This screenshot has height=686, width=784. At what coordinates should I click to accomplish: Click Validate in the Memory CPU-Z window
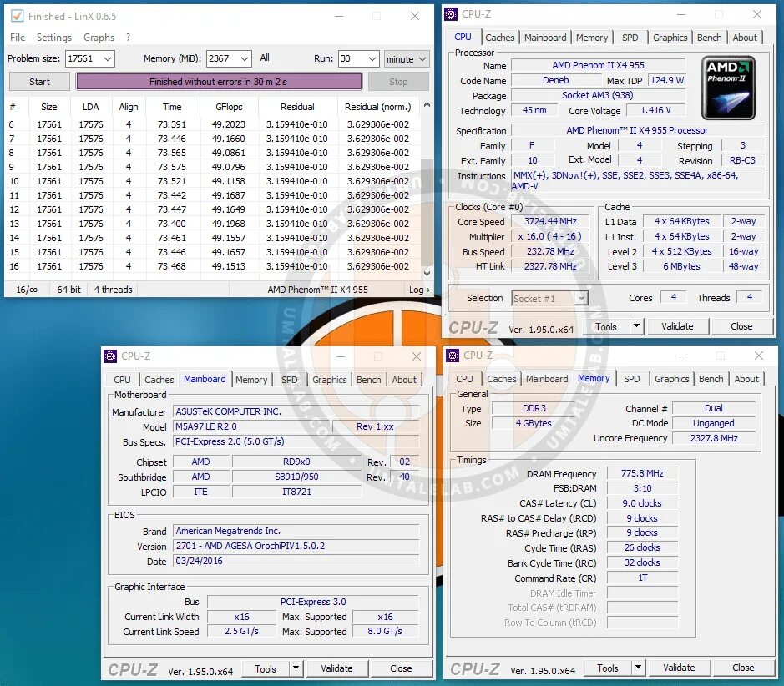click(679, 668)
